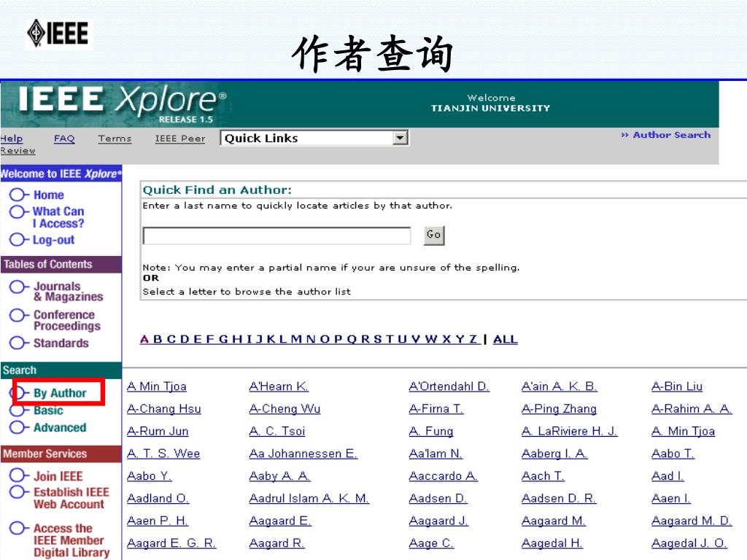Browse Standards contents
The width and height of the screenshot is (747, 560).
(61, 343)
